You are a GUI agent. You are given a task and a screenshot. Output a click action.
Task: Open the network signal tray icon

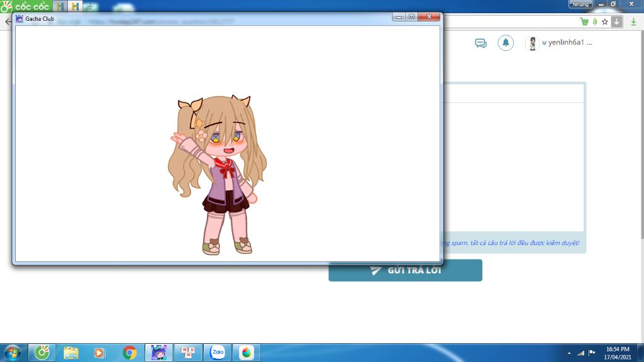580,353
